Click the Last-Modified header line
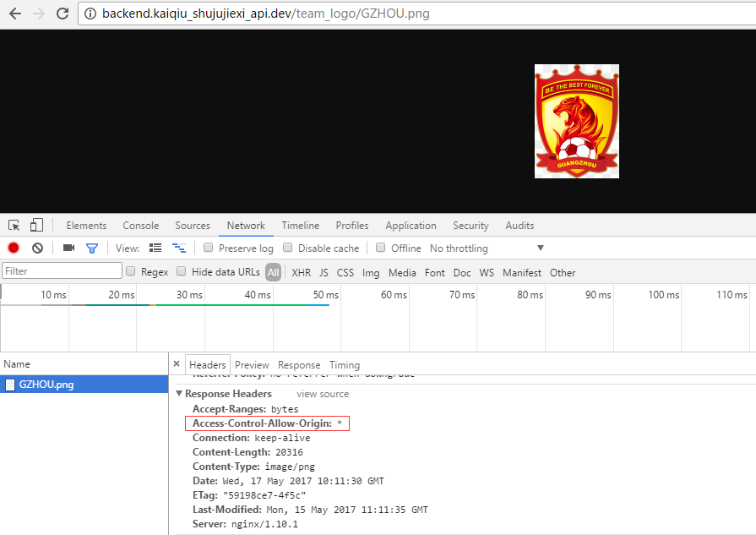This screenshot has width=756, height=535. click(x=310, y=510)
